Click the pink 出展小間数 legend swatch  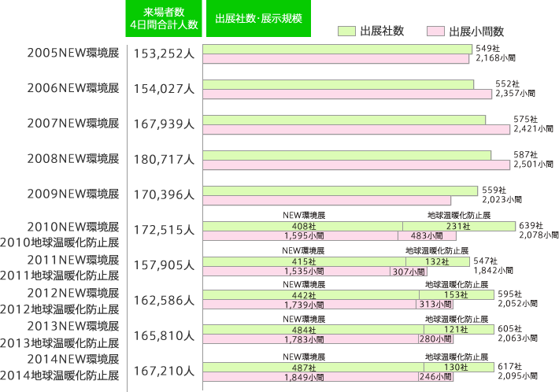tap(435, 31)
